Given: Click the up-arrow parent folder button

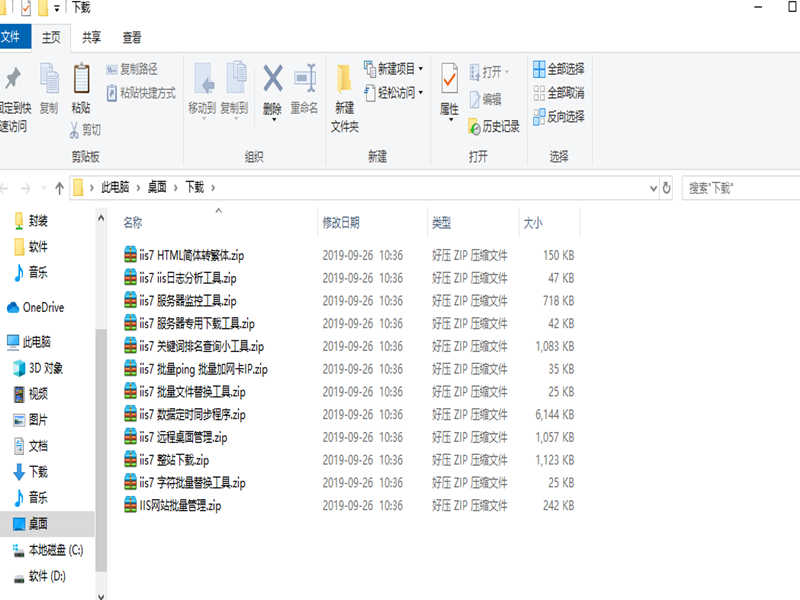Looking at the screenshot, I should click(x=59, y=188).
